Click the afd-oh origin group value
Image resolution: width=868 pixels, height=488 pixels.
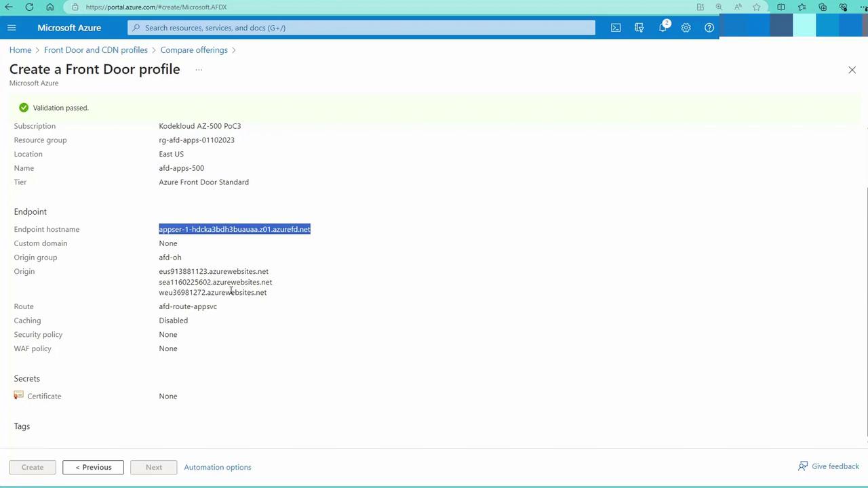(x=170, y=258)
